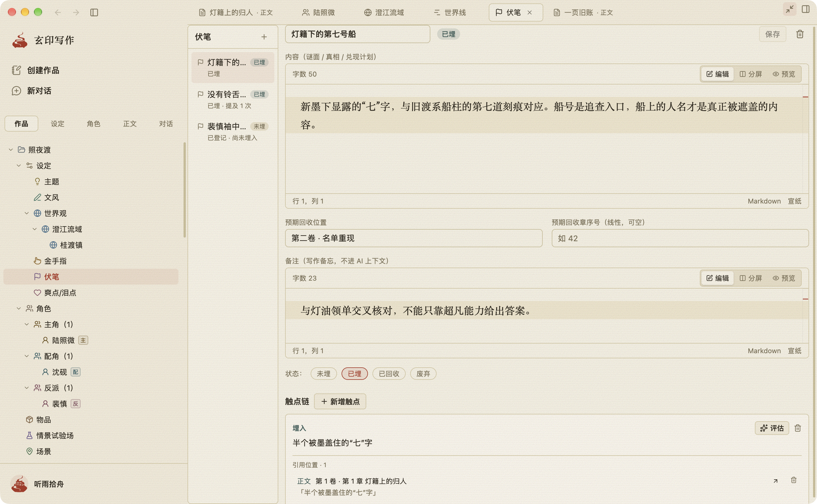Select the 设定 sidebar tab
The image size is (817, 504).
pyautogui.click(x=57, y=124)
